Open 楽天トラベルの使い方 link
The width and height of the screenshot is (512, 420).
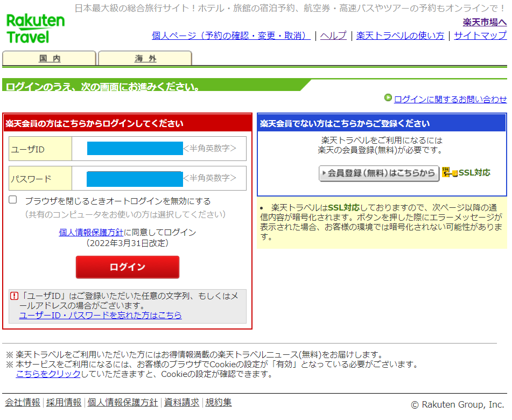[x=401, y=36]
